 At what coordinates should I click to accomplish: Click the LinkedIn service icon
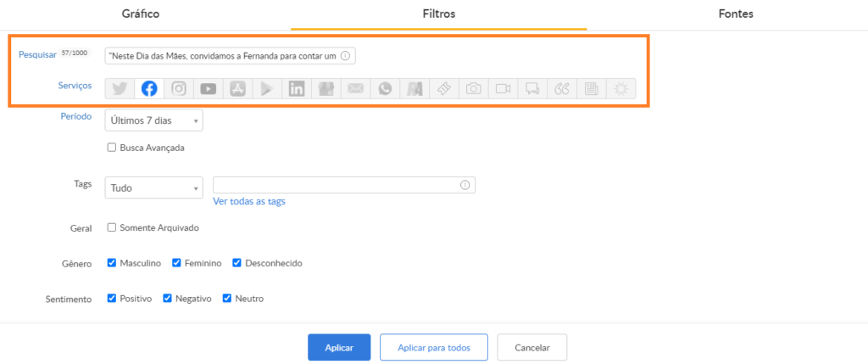click(x=297, y=88)
